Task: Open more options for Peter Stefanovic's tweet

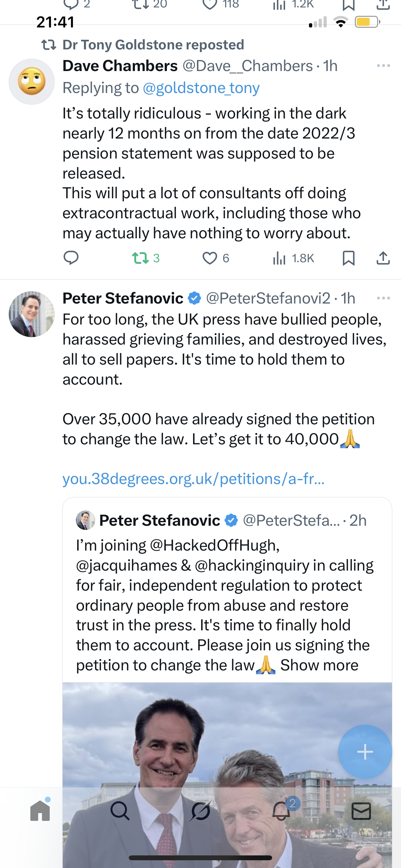Action: [x=384, y=298]
